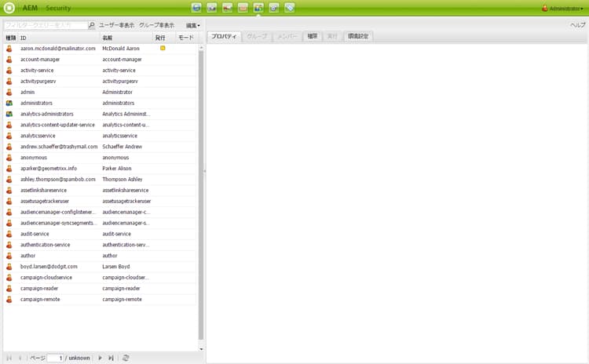Click the user icon of the author row
Image resolution: width=589 pixels, height=364 pixels.
(9, 256)
